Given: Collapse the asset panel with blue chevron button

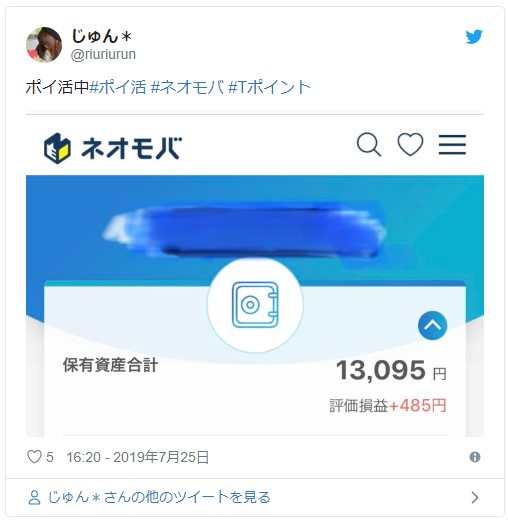Looking at the screenshot, I should point(432,325).
